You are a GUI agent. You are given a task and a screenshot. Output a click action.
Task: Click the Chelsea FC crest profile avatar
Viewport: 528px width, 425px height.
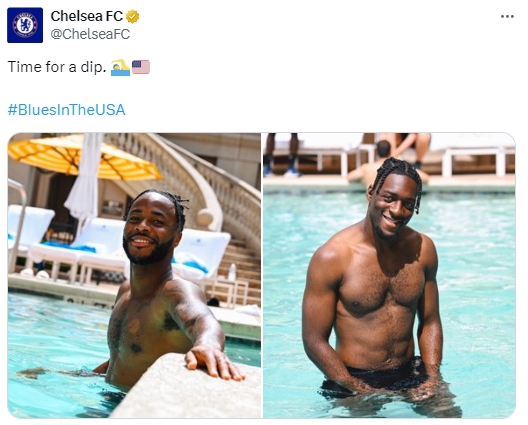pyautogui.click(x=25, y=25)
